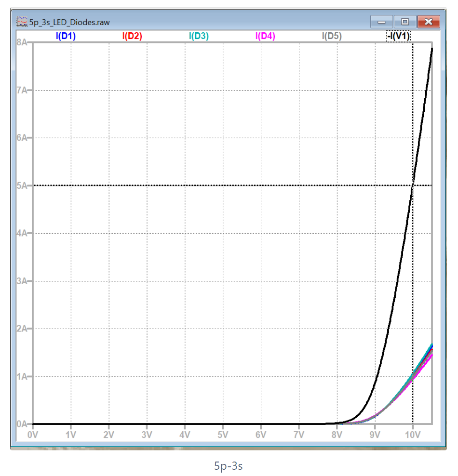The height and width of the screenshot is (476, 458).
Task: Minimize the 5p_3s_LED_Diodes.raw window
Action: (x=381, y=22)
